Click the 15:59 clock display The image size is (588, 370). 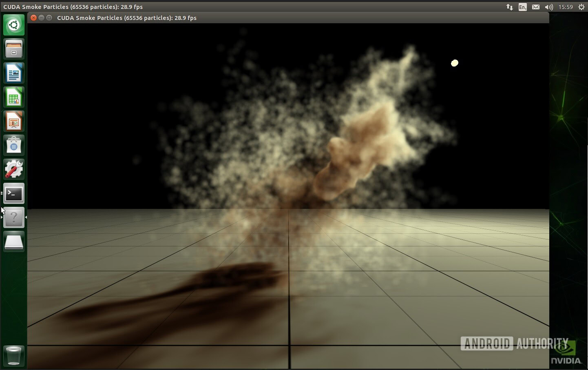point(566,7)
